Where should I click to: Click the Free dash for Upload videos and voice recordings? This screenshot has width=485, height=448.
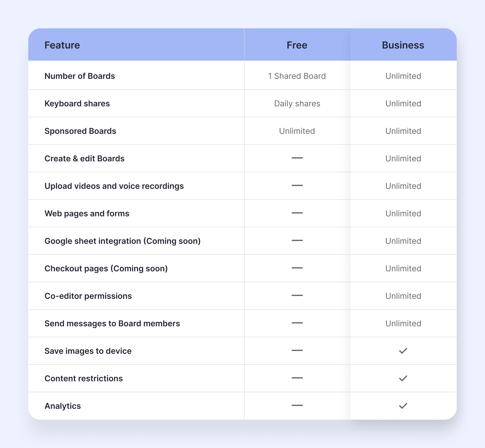tap(297, 185)
